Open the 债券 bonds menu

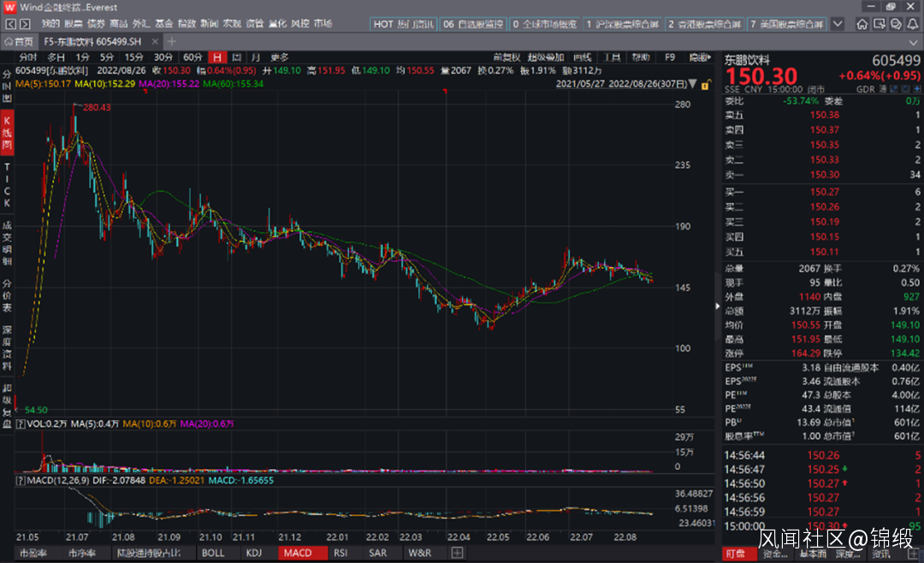96,24
